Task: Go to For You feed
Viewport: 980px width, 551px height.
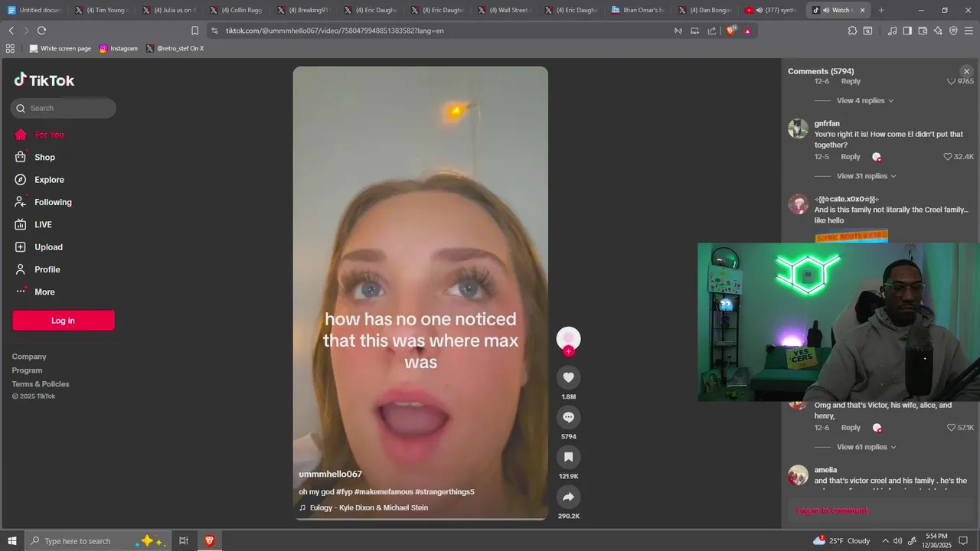Action: click(x=49, y=135)
